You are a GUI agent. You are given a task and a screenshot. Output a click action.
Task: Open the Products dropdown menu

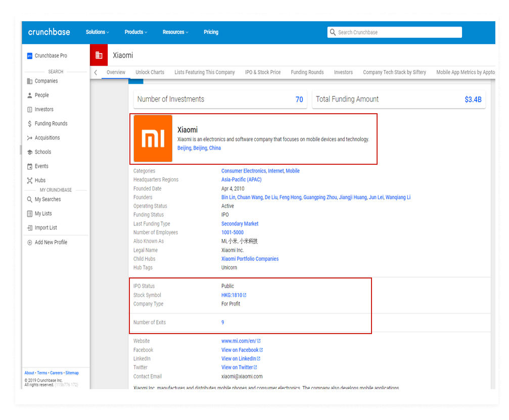[x=135, y=32]
